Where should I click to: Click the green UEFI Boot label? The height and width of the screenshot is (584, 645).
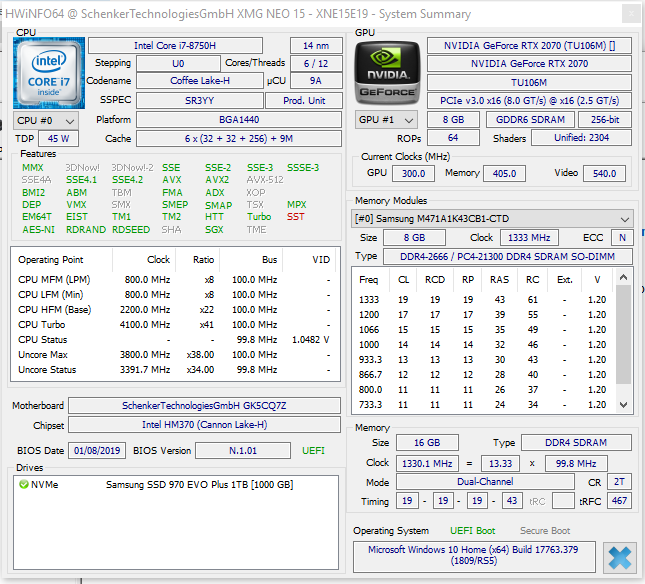tap(472, 531)
